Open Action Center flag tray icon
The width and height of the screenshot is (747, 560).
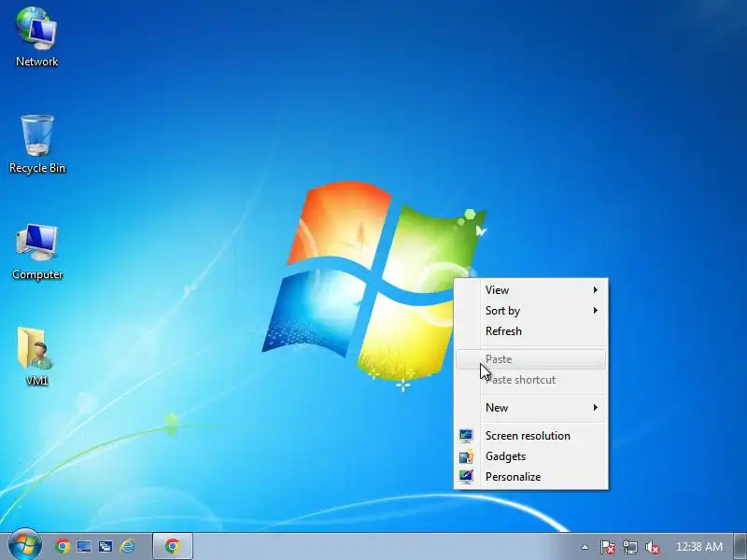pos(607,547)
